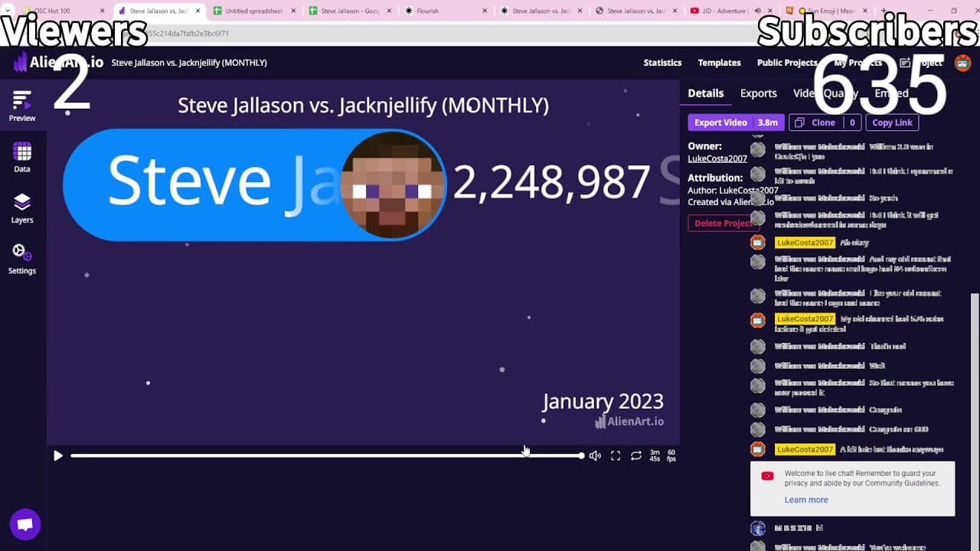Enter fullscreen preview mode
The height and width of the screenshot is (551, 980).
(616, 455)
